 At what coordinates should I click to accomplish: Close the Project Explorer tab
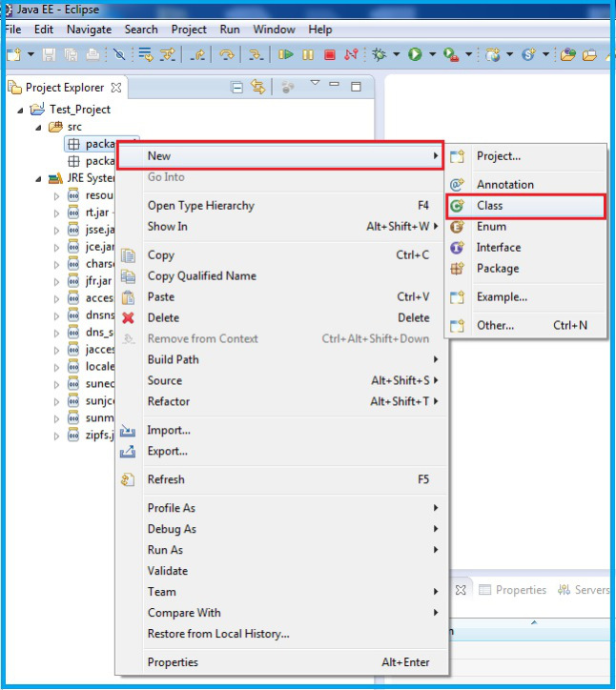116,88
